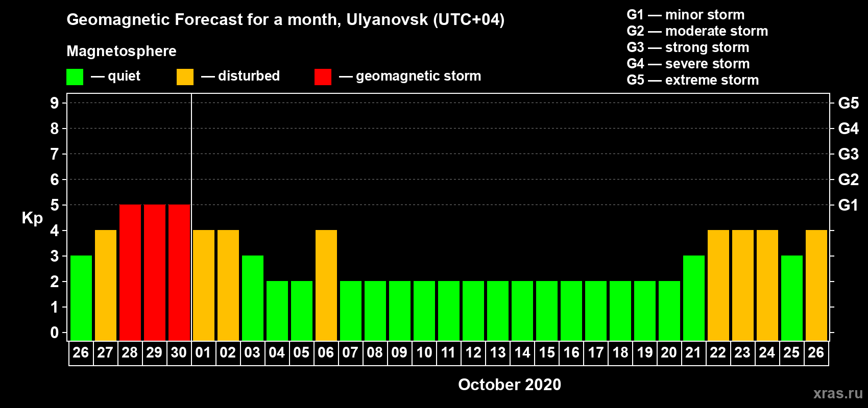Viewport: 868px width, 408px height.
Task: Click the orange bar for October 22
Action: tap(718, 286)
